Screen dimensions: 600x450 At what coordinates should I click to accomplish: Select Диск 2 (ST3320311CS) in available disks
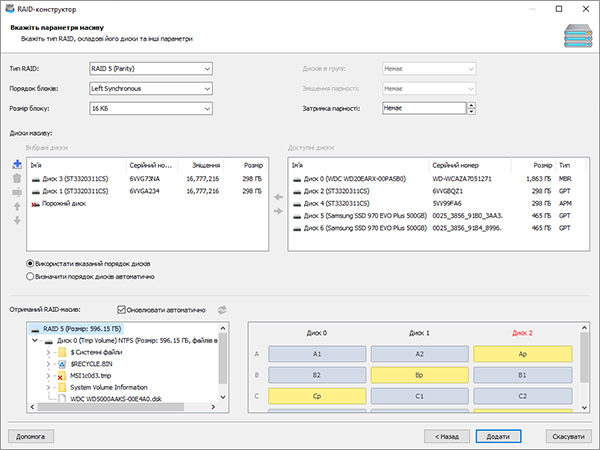click(438, 191)
